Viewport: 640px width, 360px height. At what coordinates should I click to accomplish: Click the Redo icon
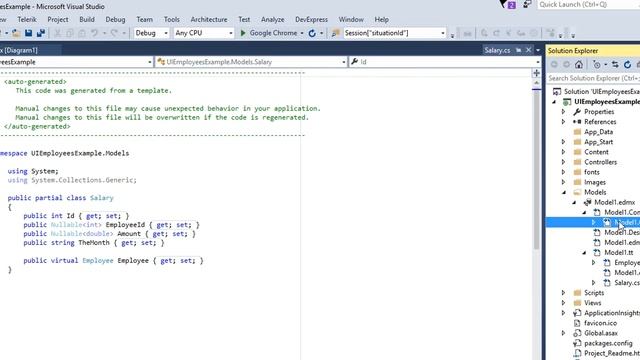114,33
